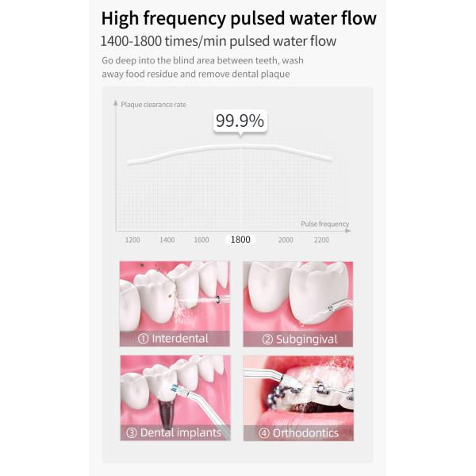Click the Plaque clearance rate label
The height and width of the screenshot is (476, 476).
pos(153,104)
